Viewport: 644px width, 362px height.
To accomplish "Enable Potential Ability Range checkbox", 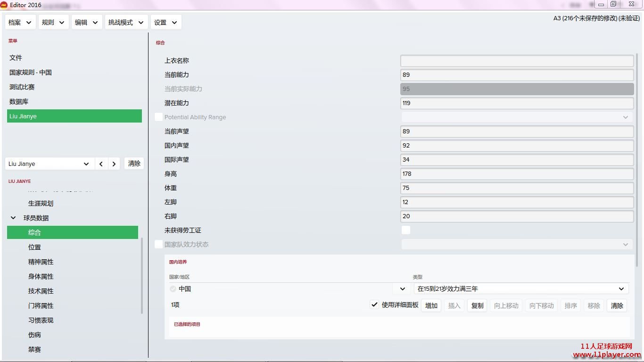I will click(159, 117).
